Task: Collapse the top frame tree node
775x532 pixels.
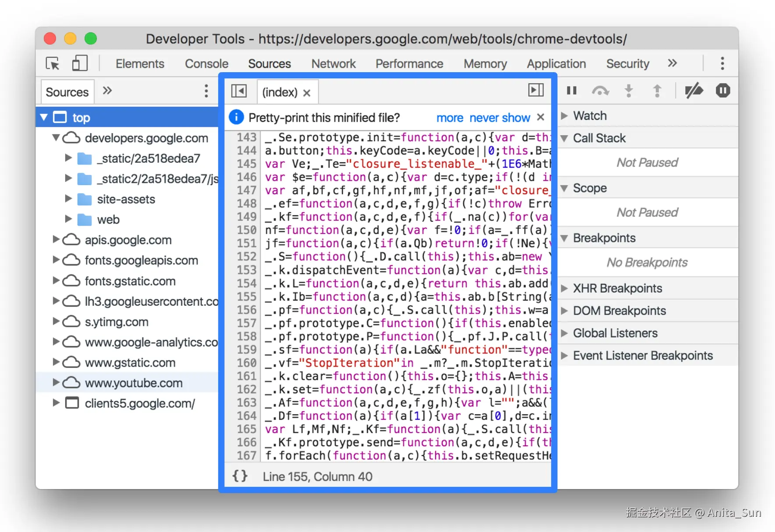Action: pyautogui.click(x=44, y=117)
